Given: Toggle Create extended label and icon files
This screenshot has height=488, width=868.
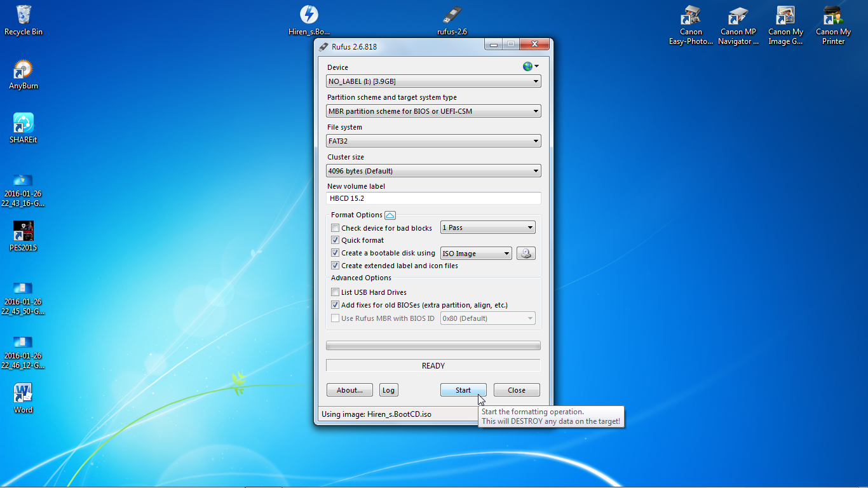Looking at the screenshot, I should (336, 266).
